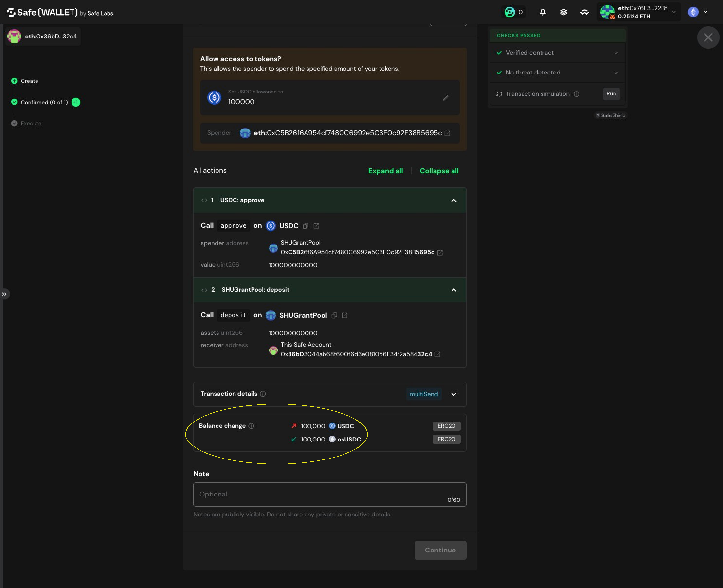Click the Continue button

440,550
